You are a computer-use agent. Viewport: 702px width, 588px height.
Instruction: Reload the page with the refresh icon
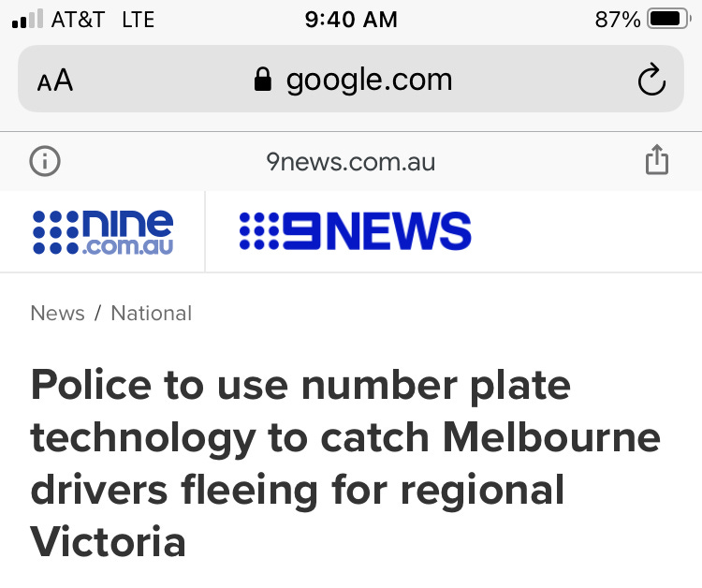point(651,80)
